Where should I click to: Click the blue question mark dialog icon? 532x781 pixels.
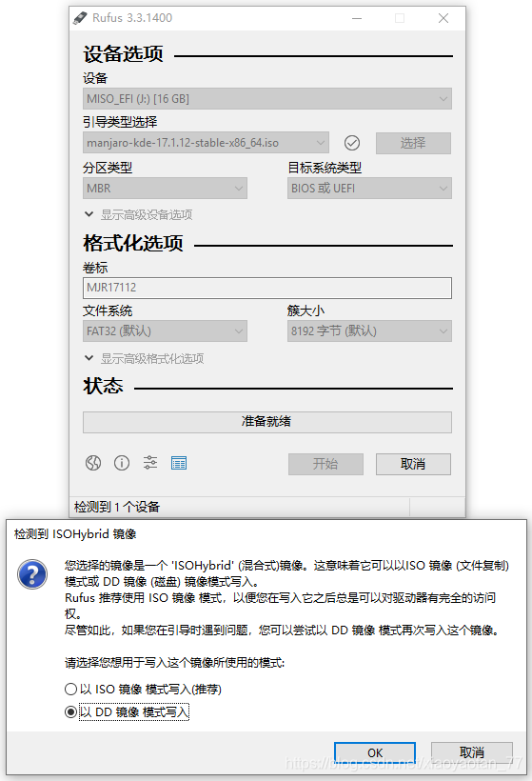[32, 574]
